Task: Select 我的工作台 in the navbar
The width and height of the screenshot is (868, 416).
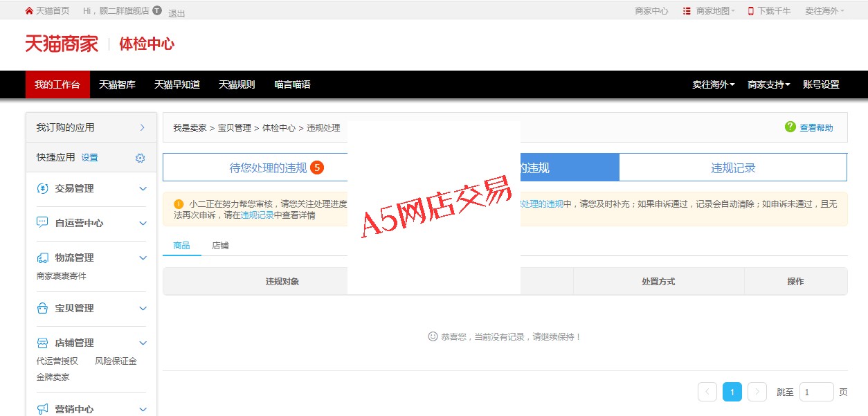Action: (57, 84)
